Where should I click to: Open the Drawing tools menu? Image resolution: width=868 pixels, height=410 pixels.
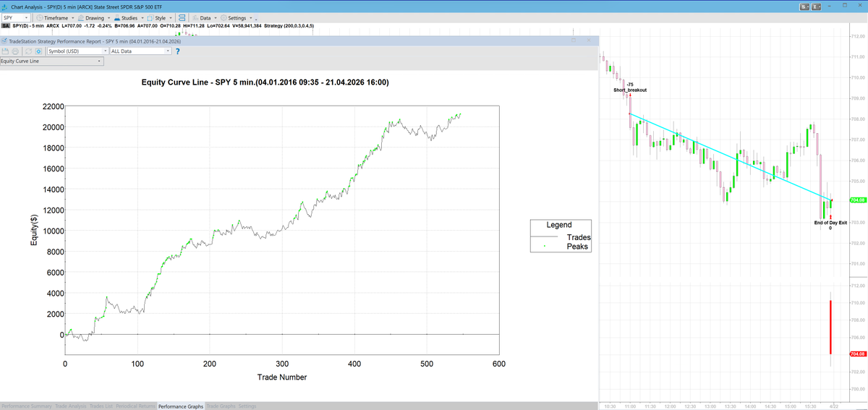[94, 17]
